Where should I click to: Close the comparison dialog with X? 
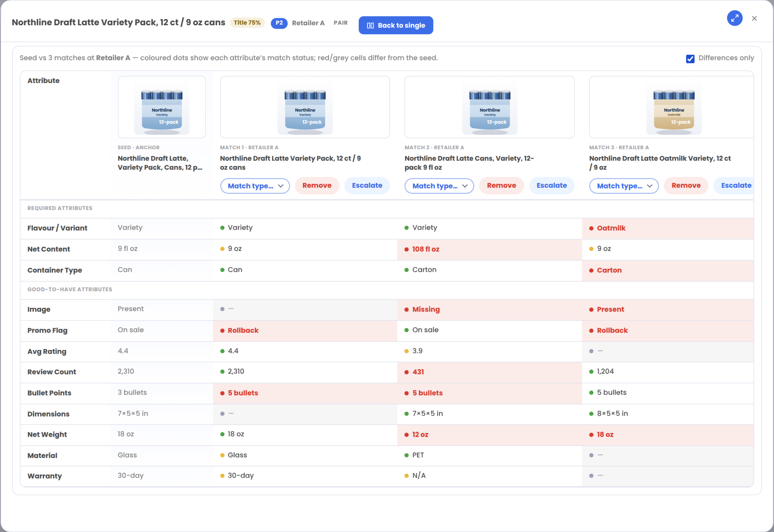coord(754,18)
